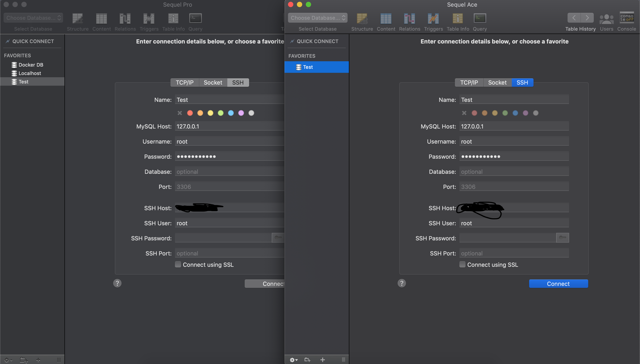This screenshot has height=364, width=640.
Task: Open Table Info in Sequel Ace toolbar
Action: pyautogui.click(x=458, y=19)
